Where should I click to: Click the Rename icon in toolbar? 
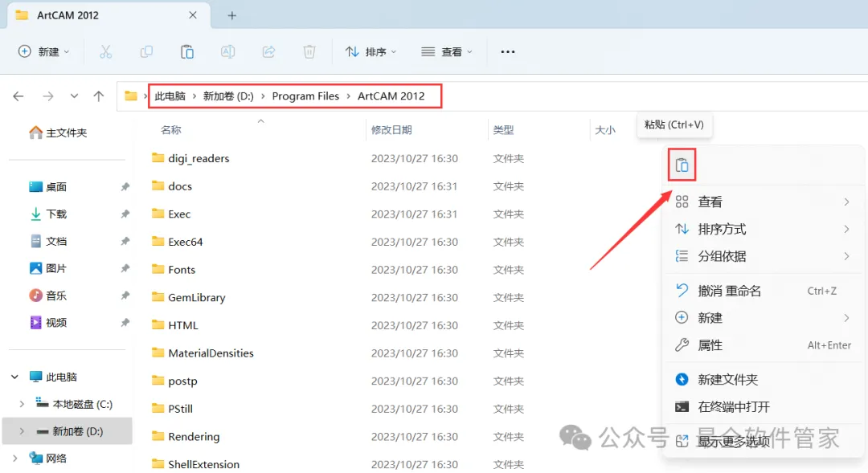(228, 52)
